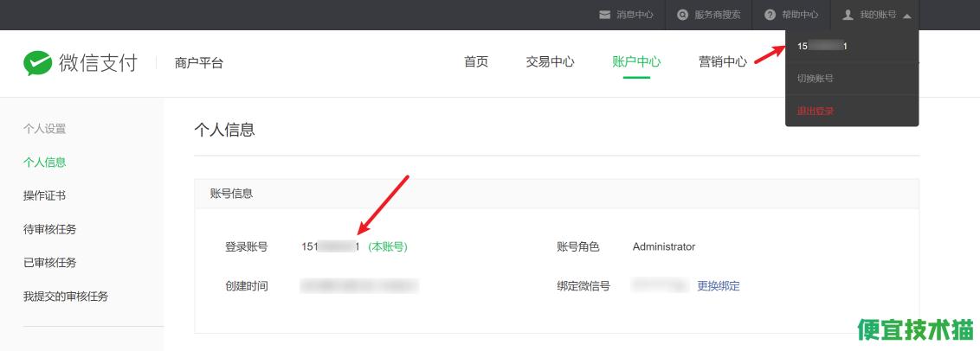Click the Administrator role value

(664, 246)
